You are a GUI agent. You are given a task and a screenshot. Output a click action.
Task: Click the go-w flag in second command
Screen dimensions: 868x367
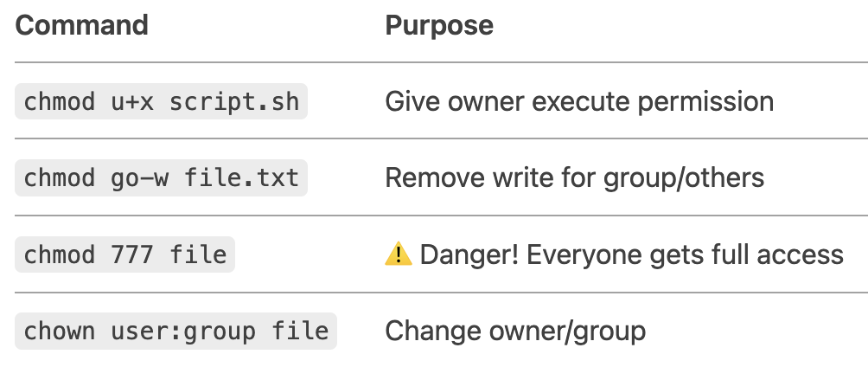coord(139,180)
